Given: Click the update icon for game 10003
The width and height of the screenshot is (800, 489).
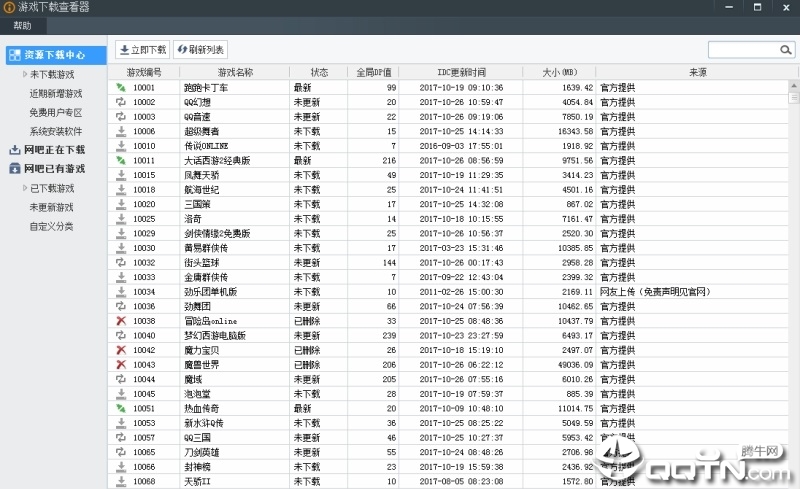Looking at the screenshot, I should click(120, 116).
